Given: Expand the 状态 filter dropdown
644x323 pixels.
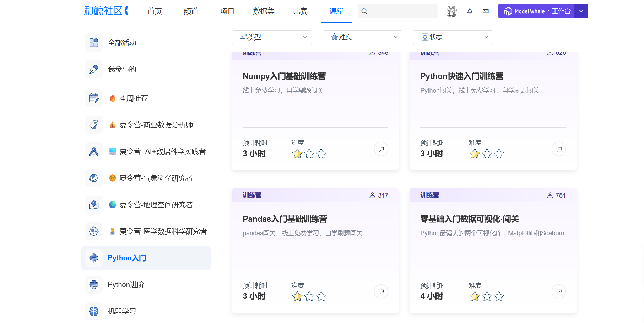Looking at the screenshot, I should pos(453,37).
